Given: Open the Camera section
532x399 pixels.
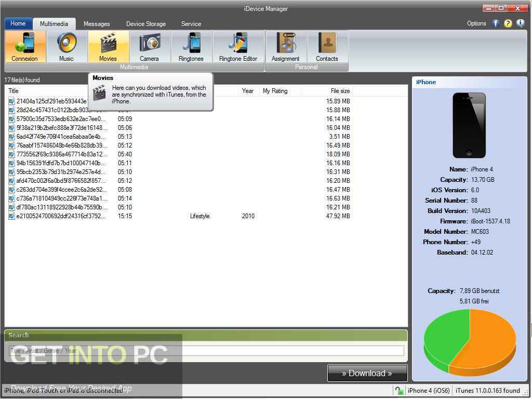Looking at the screenshot, I should coord(149,46).
